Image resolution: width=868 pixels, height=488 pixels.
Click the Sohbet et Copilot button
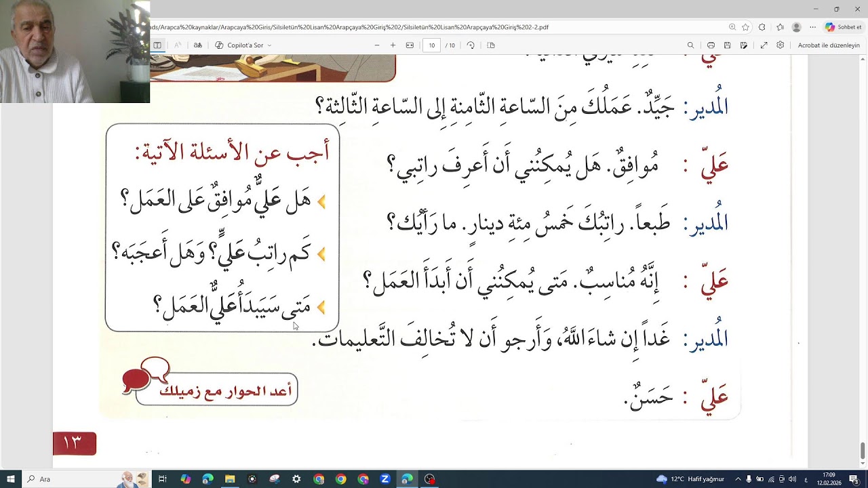coord(843,27)
